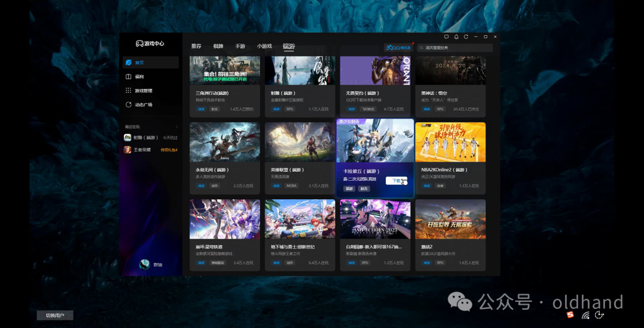This screenshot has width=644, height=328.
Task: Click the NBA2KOnline2（端游） title text
Action: point(444,169)
